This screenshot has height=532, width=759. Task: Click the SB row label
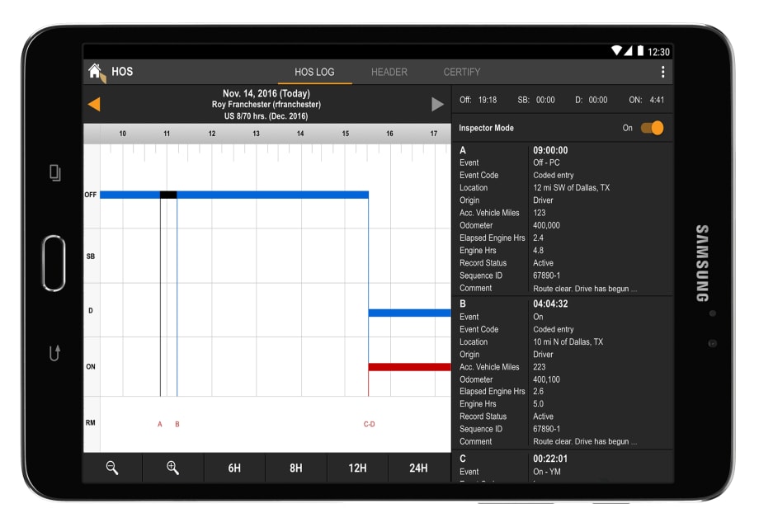coord(91,256)
